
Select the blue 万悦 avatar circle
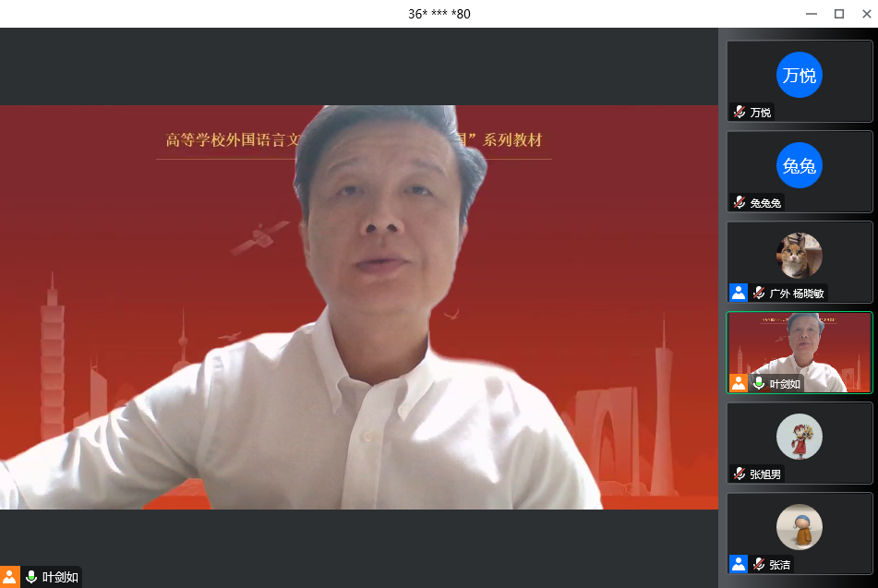(799, 75)
